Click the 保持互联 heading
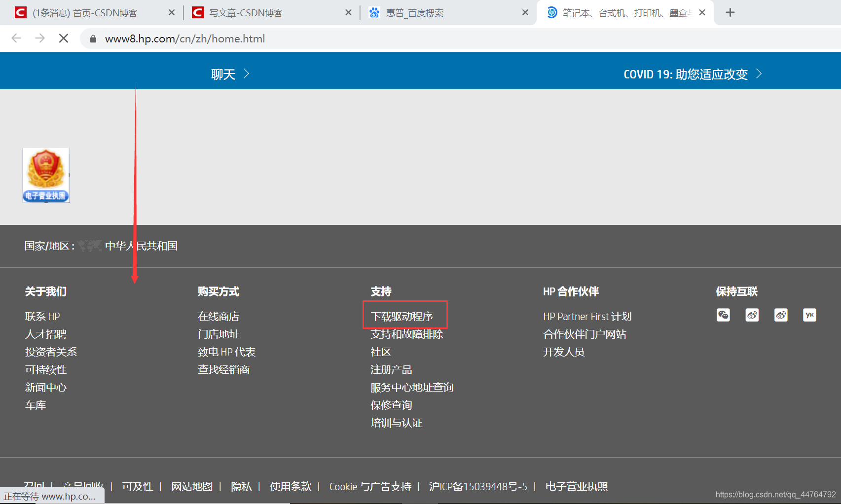The image size is (841, 504). (x=736, y=291)
